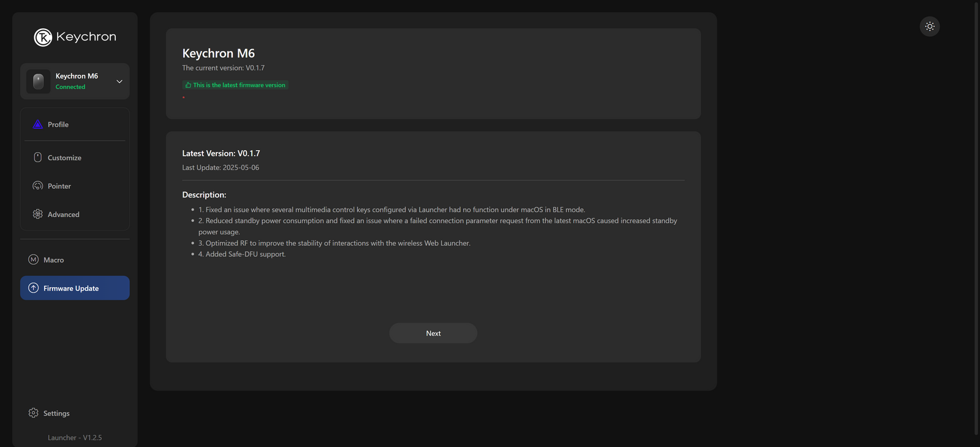Click the thumbs-up latest firmware icon
Screen dimensions: 980x447
pos(188,85)
